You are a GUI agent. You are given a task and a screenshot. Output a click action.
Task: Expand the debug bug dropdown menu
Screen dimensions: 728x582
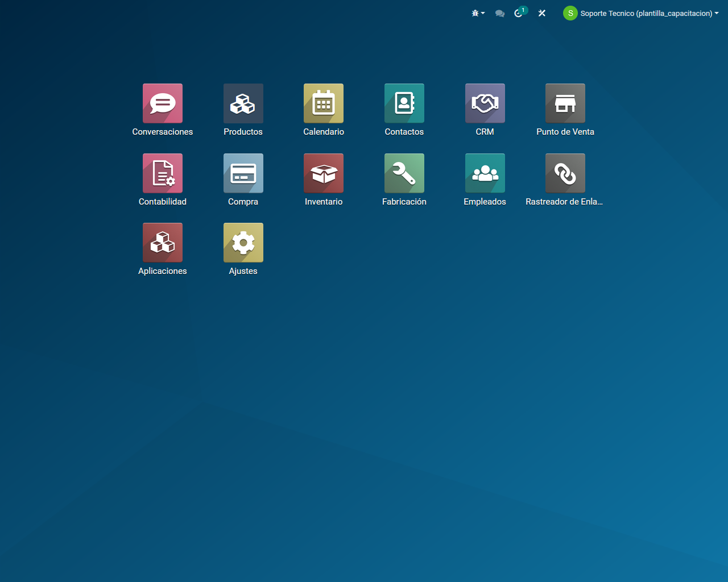[x=478, y=13]
